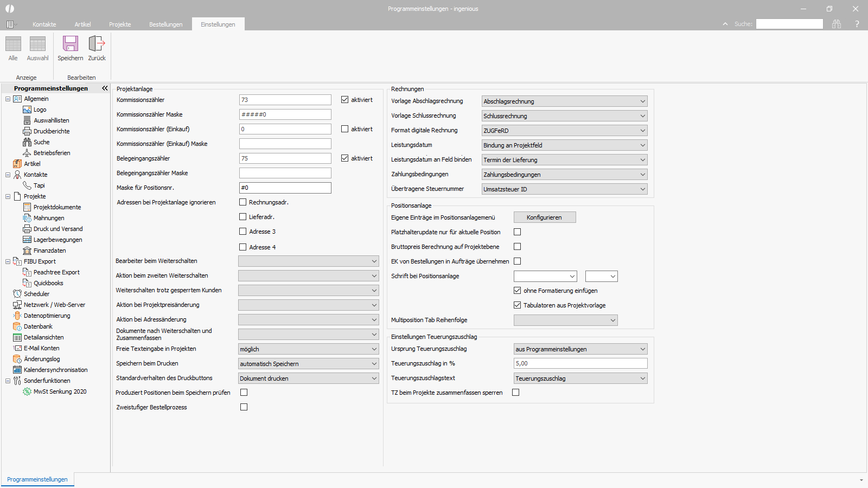Uncheck ohne Formatierung einfügen
Screen dimensions: 868x488
coord(517,291)
